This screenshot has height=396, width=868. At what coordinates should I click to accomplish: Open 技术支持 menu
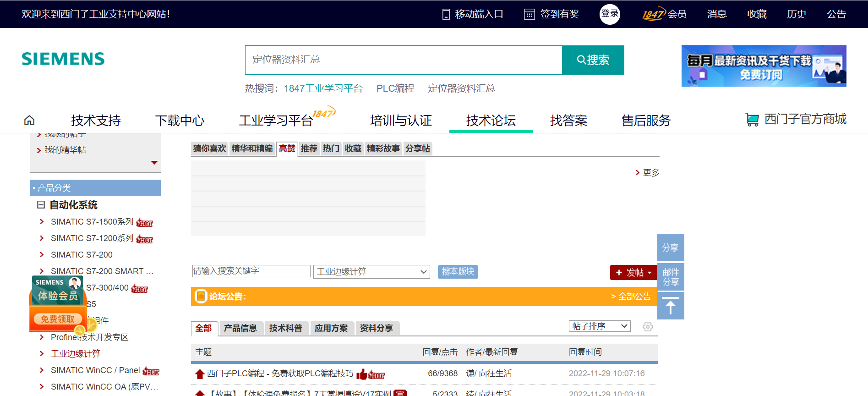[96, 121]
